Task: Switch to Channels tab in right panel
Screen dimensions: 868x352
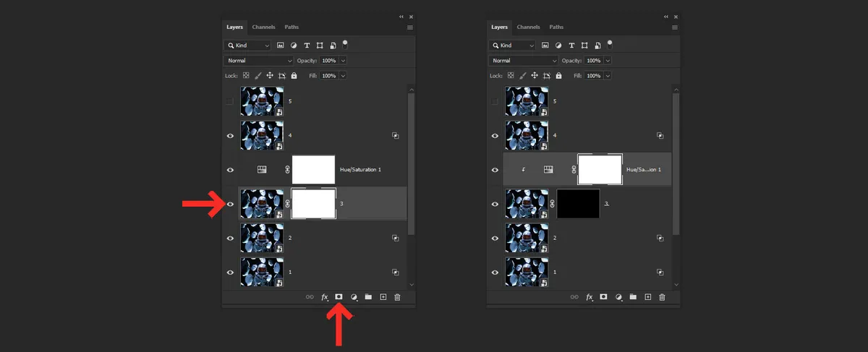Action: point(528,27)
